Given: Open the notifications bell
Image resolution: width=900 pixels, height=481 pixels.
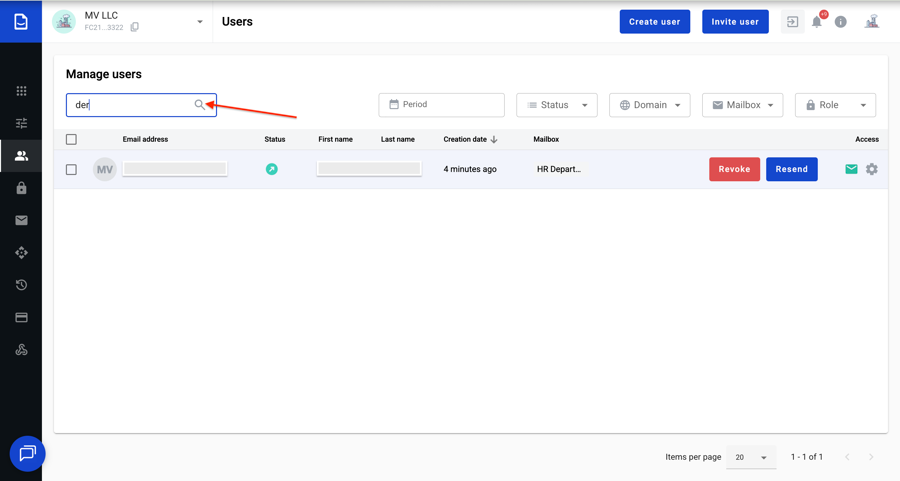Looking at the screenshot, I should tap(817, 22).
